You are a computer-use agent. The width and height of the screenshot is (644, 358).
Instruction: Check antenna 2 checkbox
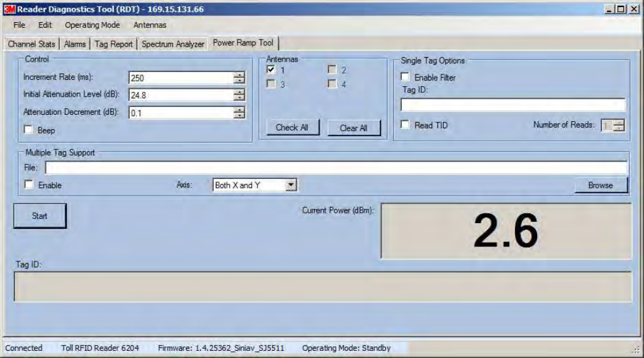[332, 69]
